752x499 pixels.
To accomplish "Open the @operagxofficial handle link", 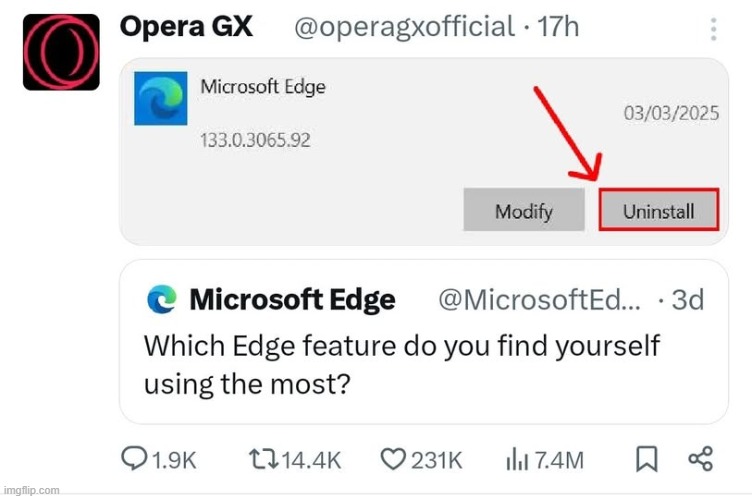I will [404, 27].
